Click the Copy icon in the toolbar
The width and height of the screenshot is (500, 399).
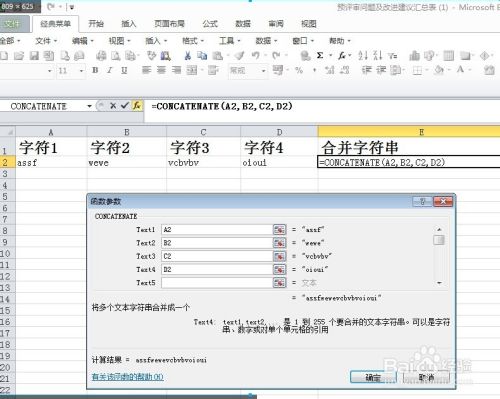[x=202, y=56]
